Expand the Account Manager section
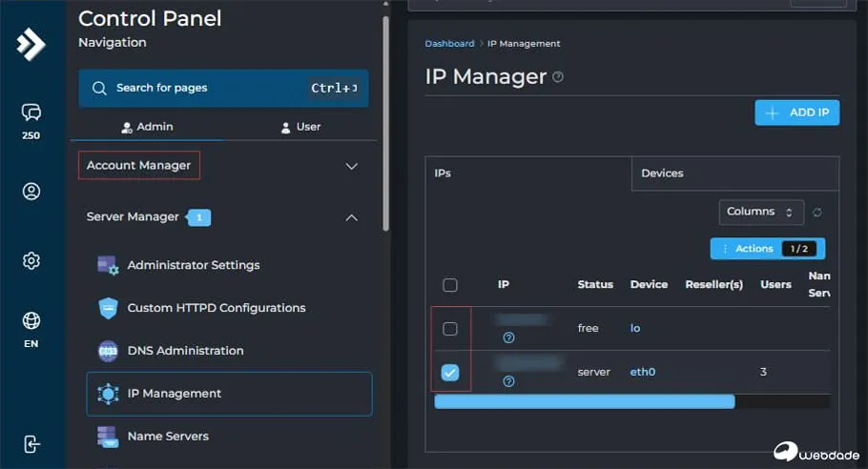 [x=351, y=166]
